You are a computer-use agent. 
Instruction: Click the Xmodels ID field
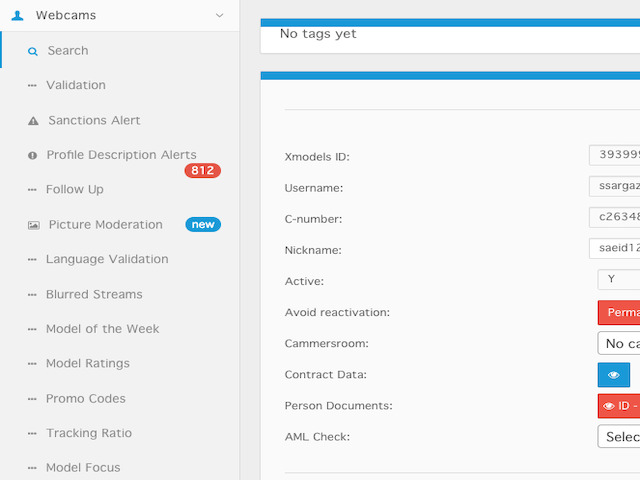point(615,155)
